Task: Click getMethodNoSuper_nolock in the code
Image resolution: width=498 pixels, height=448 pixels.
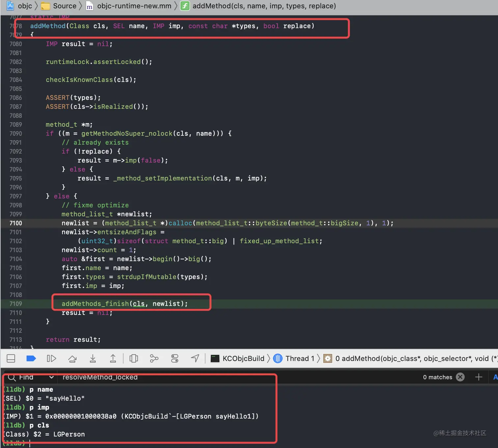Action: point(127,133)
